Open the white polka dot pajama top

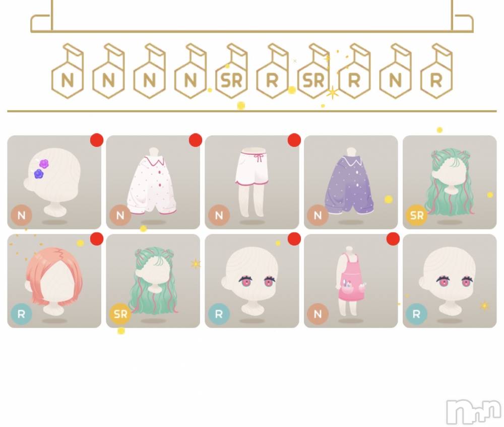[x=153, y=182]
